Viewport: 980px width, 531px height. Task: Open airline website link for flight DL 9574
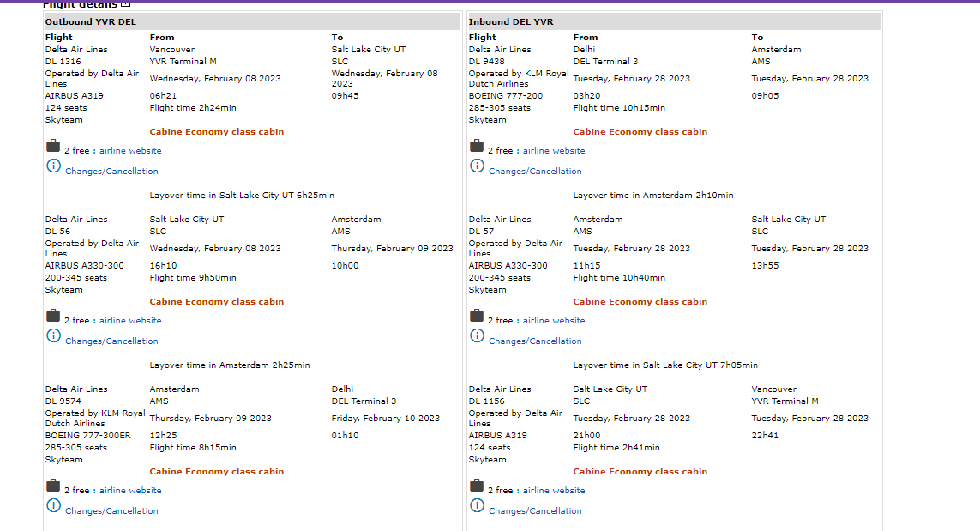(130, 491)
